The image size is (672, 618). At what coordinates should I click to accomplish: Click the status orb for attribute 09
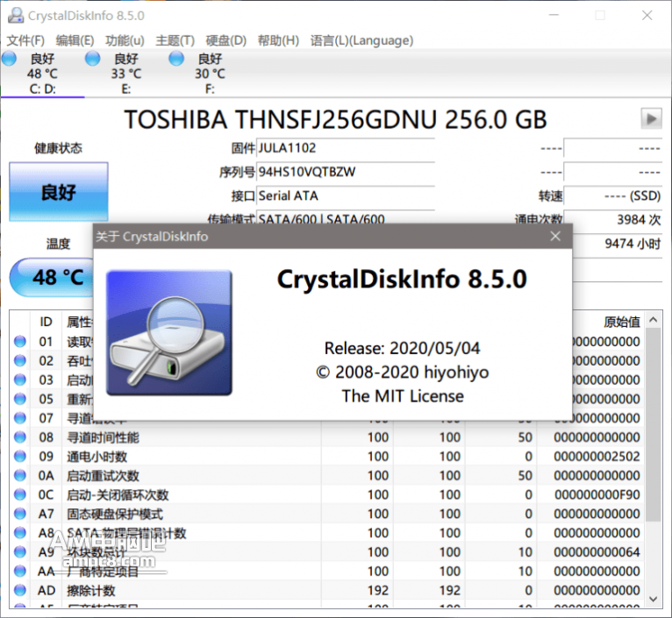(x=20, y=456)
